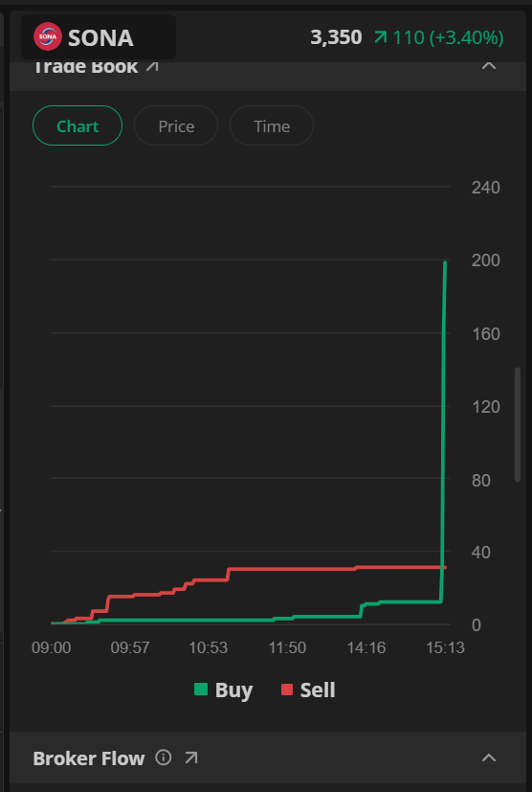This screenshot has height=792, width=532.
Task: Click the 10:53 time axis label
Action: [209, 648]
